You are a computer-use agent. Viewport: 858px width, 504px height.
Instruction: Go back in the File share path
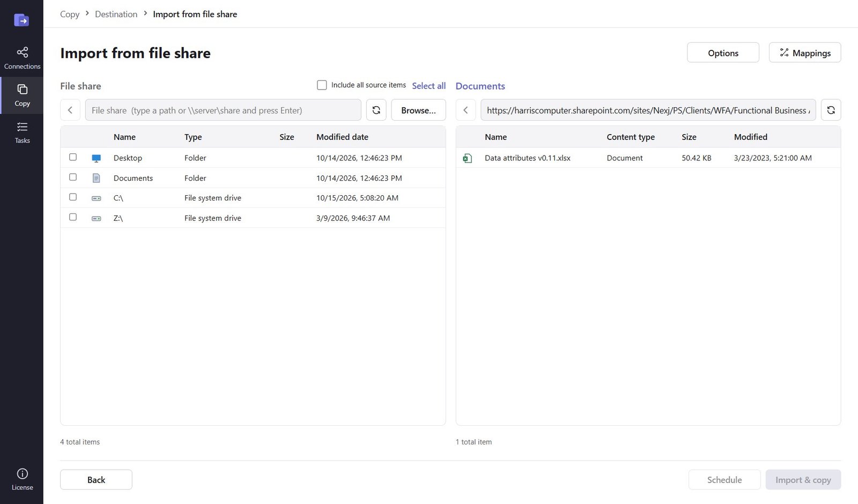coord(70,110)
